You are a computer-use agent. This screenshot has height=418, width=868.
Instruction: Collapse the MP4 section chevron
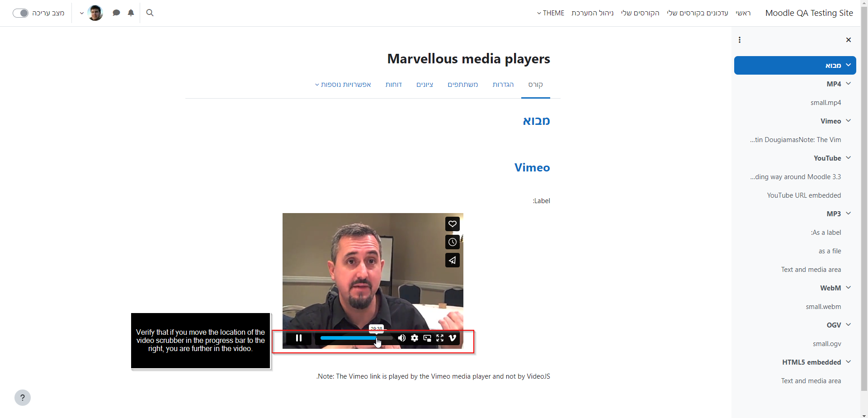tap(849, 84)
